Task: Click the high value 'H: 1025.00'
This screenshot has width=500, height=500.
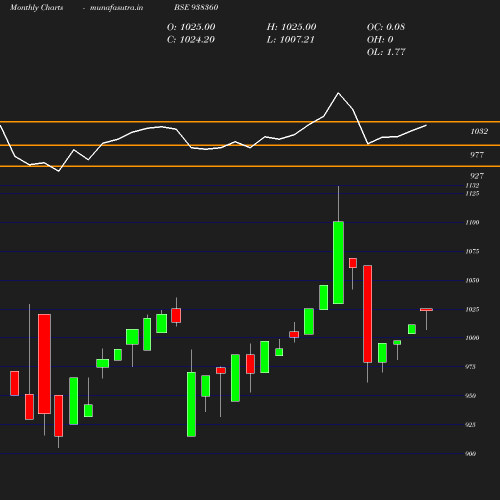Action: [291, 27]
